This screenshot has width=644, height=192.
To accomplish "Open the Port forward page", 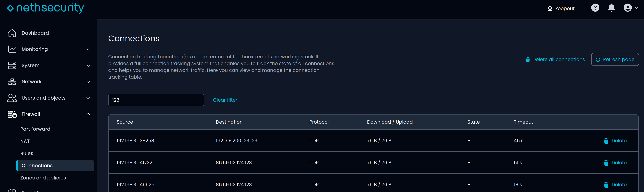I will pos(35,129).
